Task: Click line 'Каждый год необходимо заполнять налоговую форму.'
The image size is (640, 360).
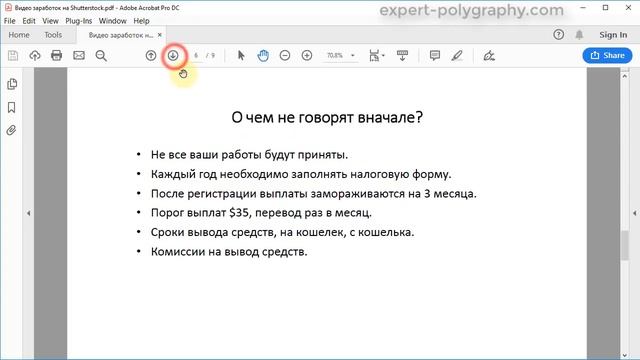Action: (x=301, y=174)
